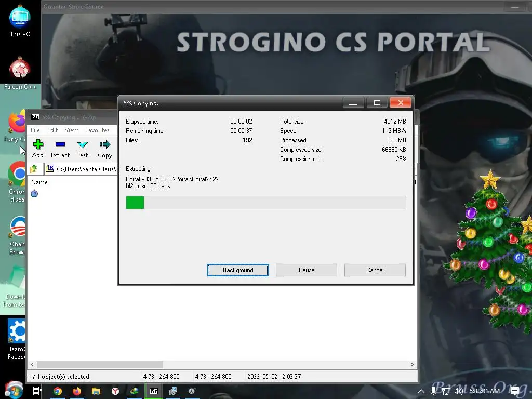Open the This PC desktop icon

(x=20, y=21)
